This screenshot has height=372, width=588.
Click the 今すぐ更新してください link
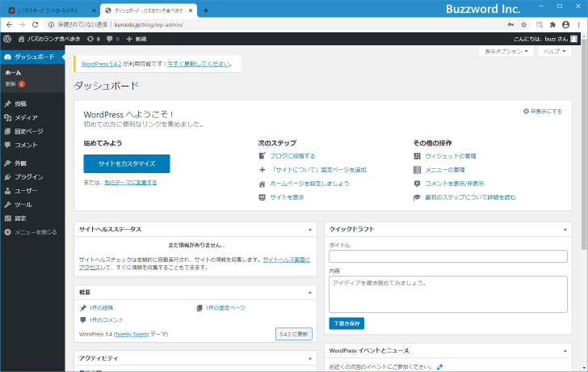[x=199, y=64]
